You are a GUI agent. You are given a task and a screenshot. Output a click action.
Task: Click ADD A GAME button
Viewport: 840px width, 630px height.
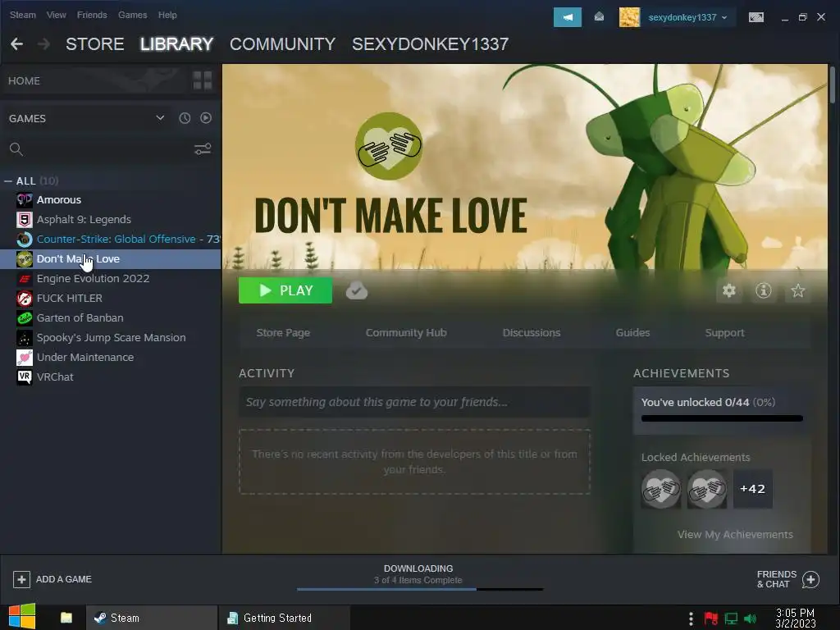(x=52, y=579)
